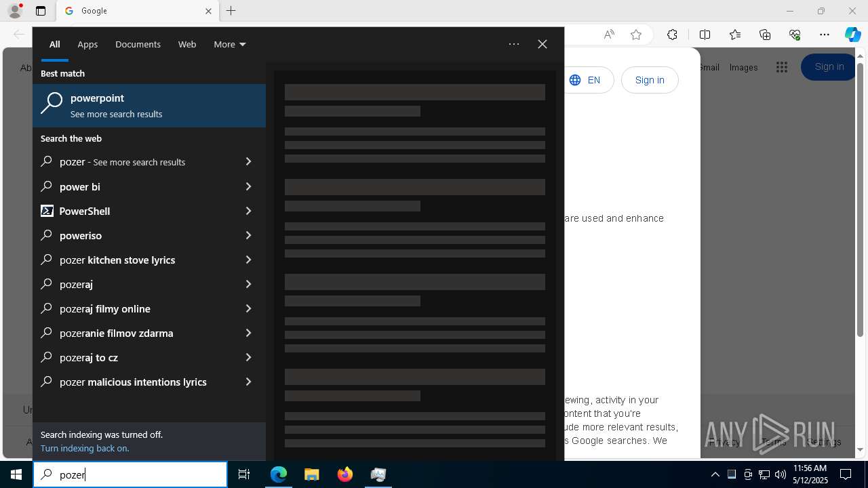This screenshot has height=488, width=868.
Task: Select the 'power bi' web suggestion
Action: (x=80, y=186)
